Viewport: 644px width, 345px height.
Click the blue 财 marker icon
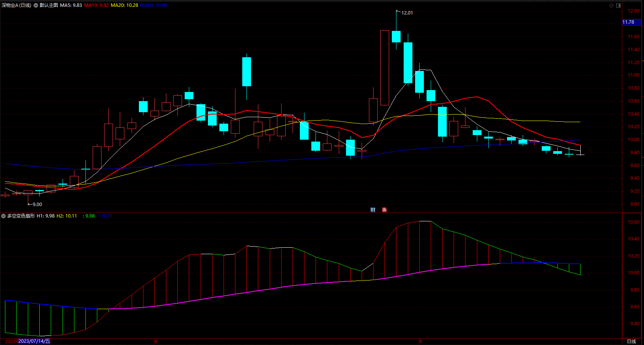[x=373, y=210]
